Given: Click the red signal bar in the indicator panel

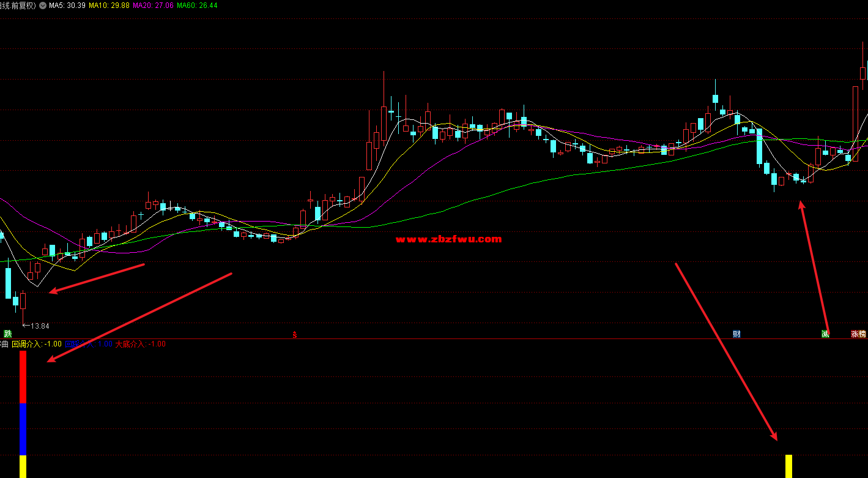Looking at the screenshot, I should tap(23, 378).
